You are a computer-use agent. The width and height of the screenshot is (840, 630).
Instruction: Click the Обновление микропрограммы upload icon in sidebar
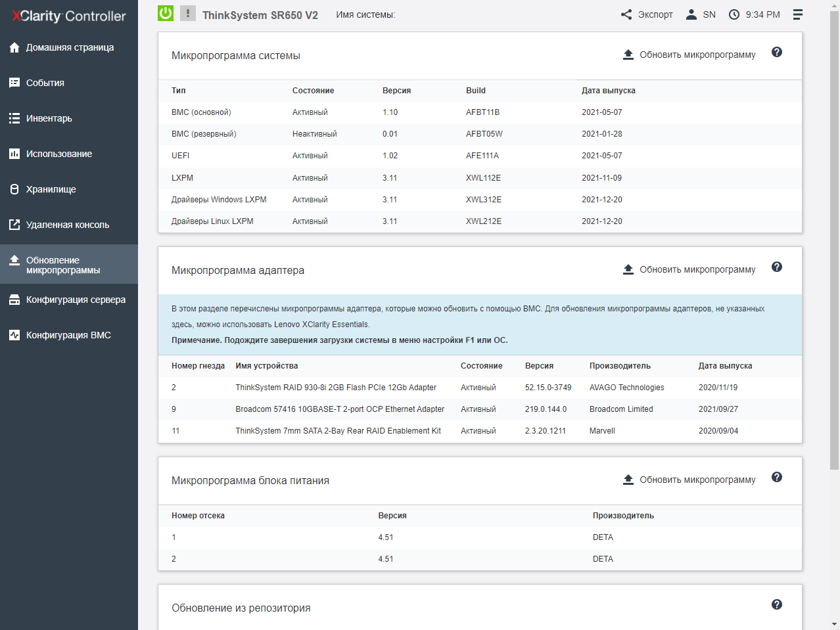click(14, 260)
